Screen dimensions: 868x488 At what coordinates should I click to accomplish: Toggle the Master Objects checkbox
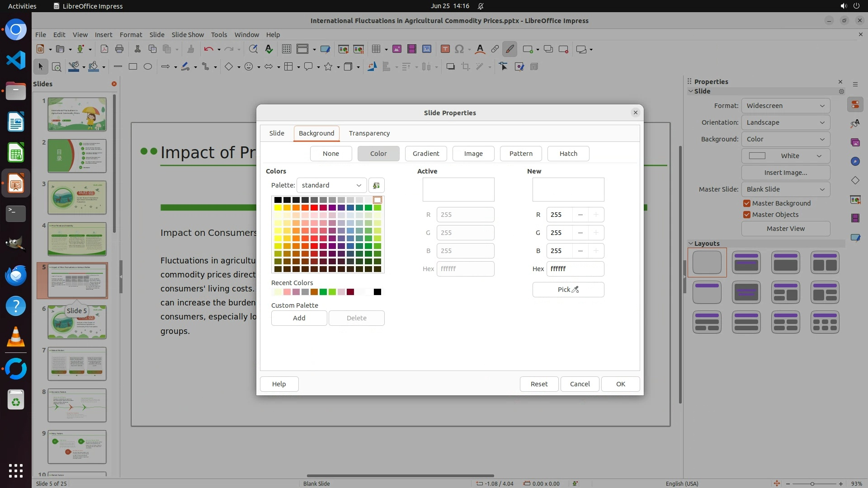point(747,215)
